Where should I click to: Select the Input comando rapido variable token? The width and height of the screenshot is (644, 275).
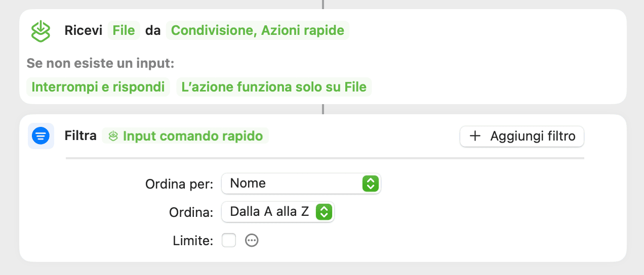click(x=185, y=136)
